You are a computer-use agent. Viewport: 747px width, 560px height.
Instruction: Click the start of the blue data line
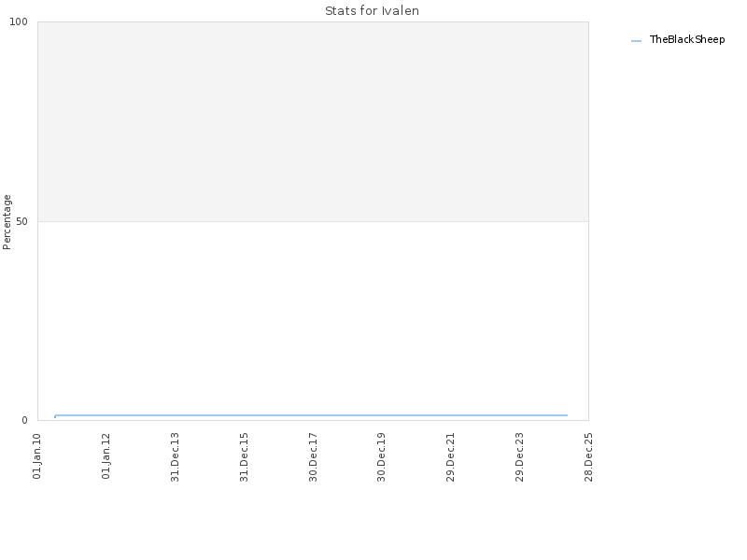tap(55, 416)
